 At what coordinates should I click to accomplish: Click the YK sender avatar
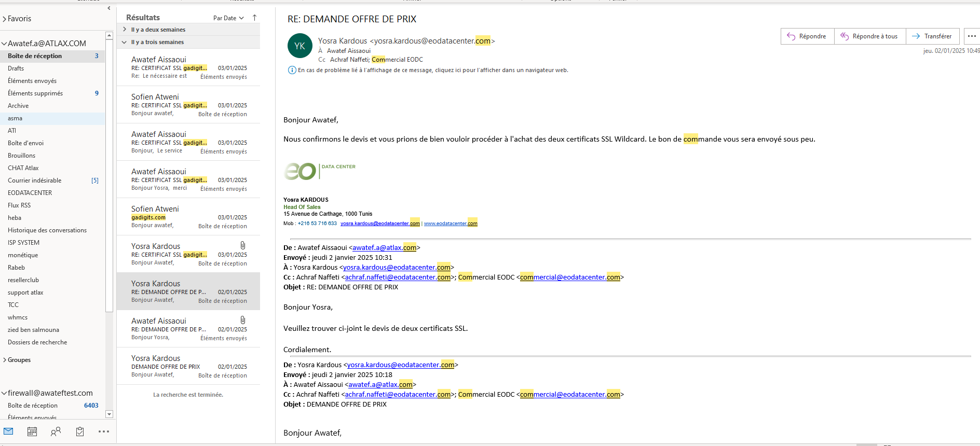[300, 46]
